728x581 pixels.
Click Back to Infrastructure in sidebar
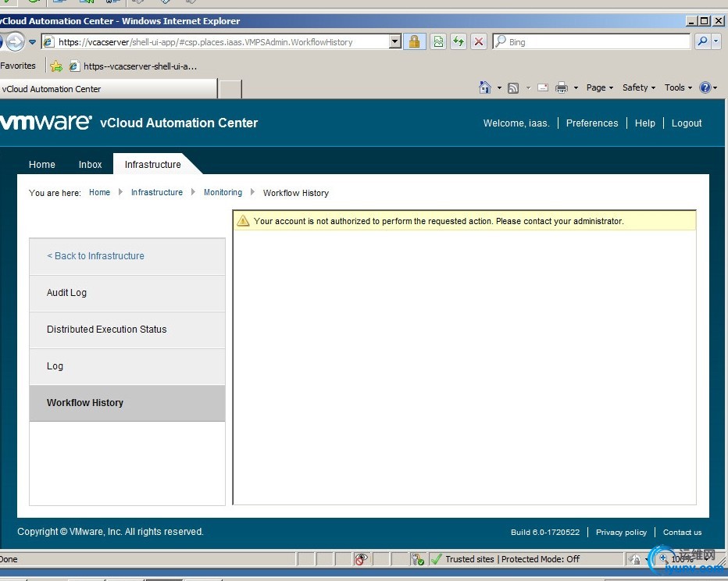(95, 255)
